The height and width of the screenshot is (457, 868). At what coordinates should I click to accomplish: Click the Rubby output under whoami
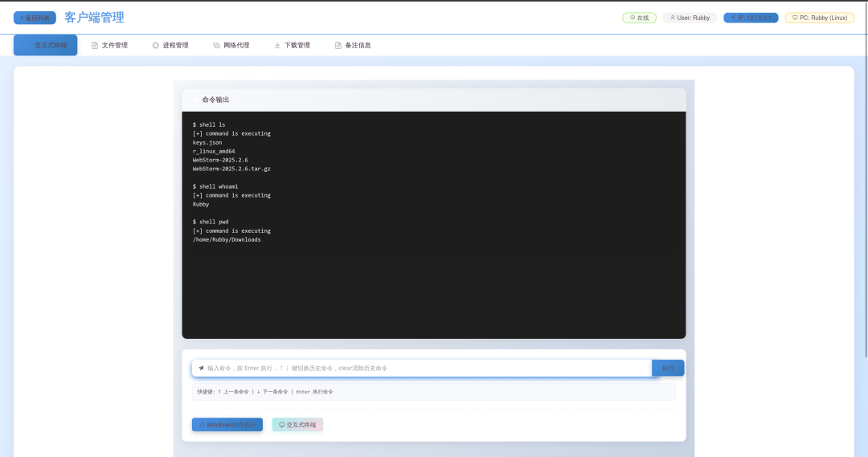point(201,204)
